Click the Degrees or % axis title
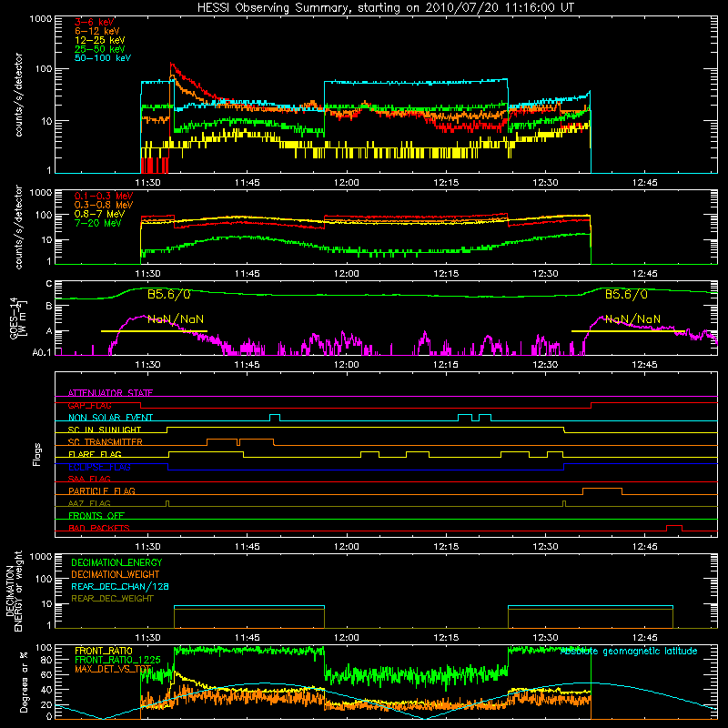 tap(24, 682)
